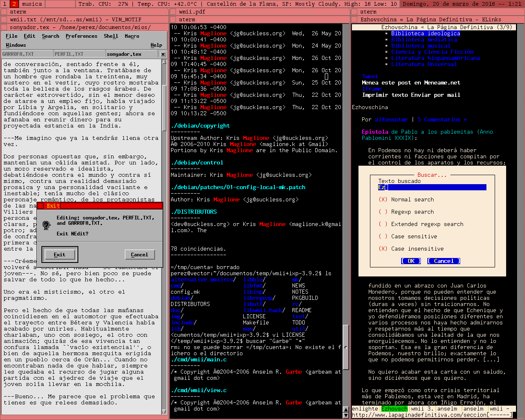Screen dimensions: 525x420
Task: Switch to the PERFIL.TXT tab
Action: pos(80,54)
